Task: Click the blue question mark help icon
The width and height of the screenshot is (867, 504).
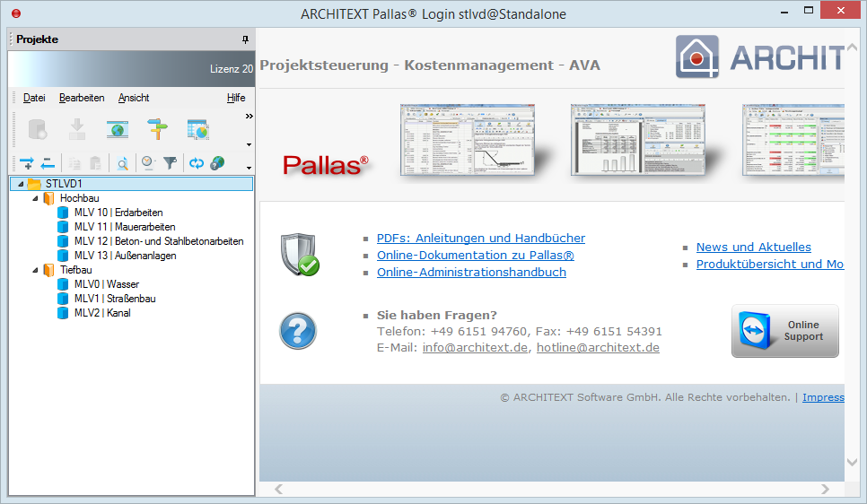Action: coord(298,331)
